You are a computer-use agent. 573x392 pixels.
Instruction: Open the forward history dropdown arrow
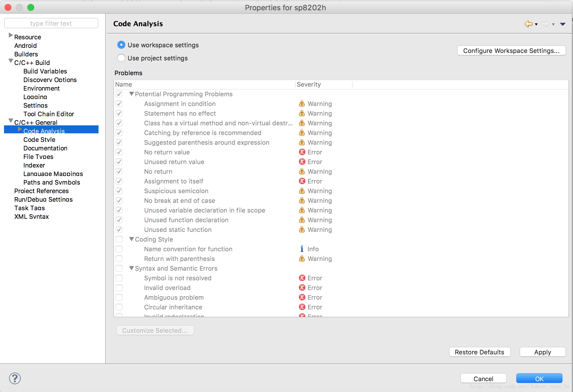553,24
